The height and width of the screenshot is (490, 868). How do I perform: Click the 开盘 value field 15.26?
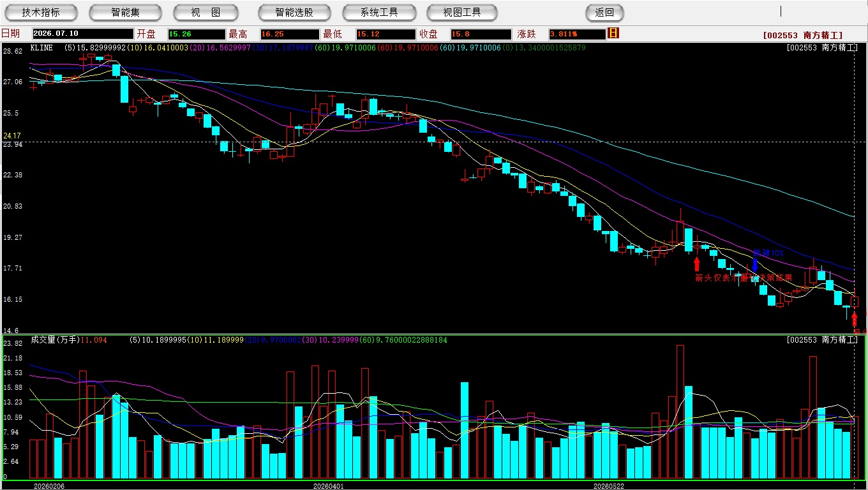pos(197,34)
